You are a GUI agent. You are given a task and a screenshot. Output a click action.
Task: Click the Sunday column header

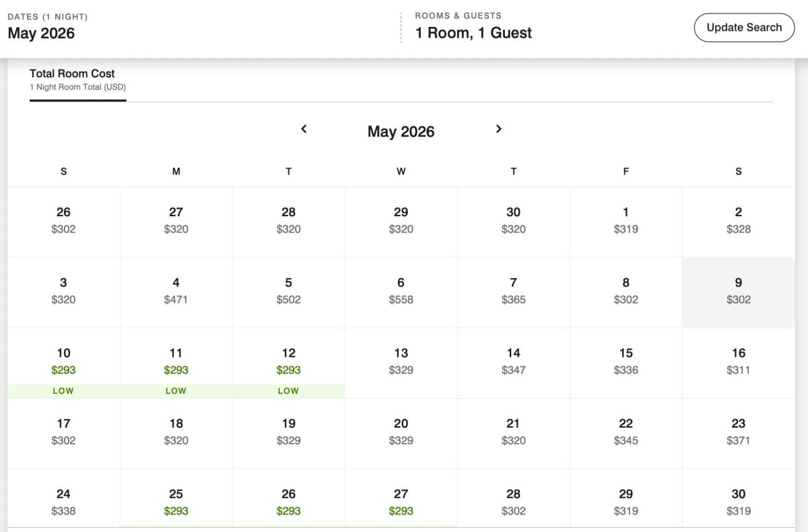click(63, 171)
